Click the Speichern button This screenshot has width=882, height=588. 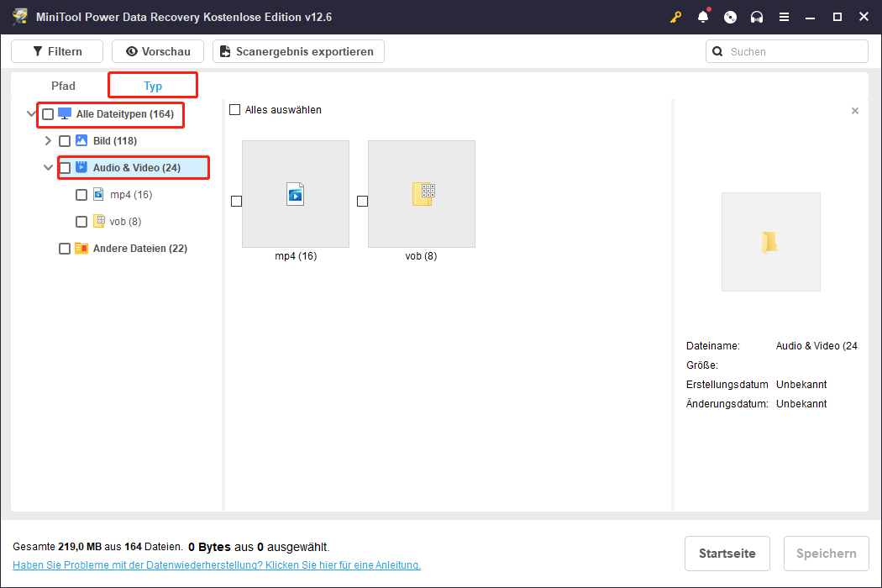click(827, 553)
